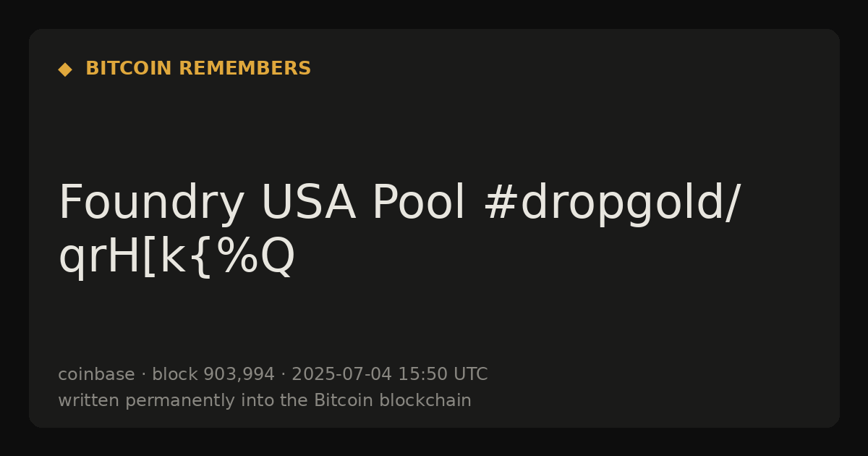Select the word REMEMBERS in the header
868x456 pixels.
point(244,69)
